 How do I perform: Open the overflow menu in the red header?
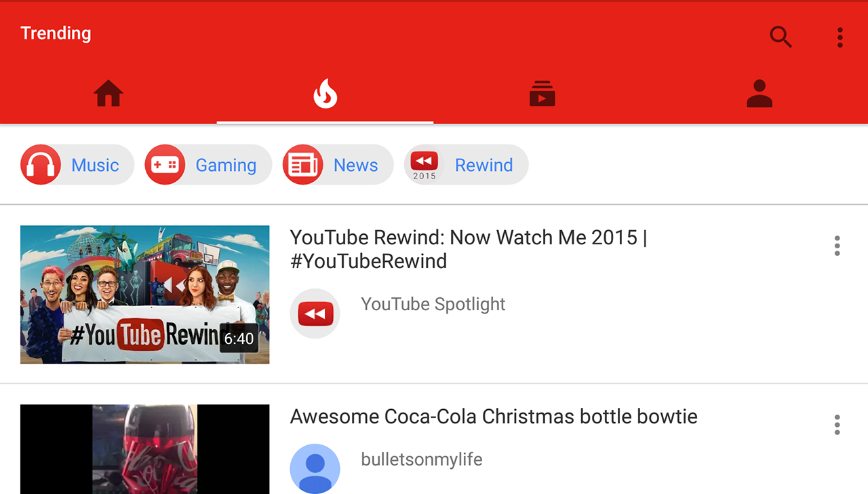pyautogui.click(x=840, y=37)
